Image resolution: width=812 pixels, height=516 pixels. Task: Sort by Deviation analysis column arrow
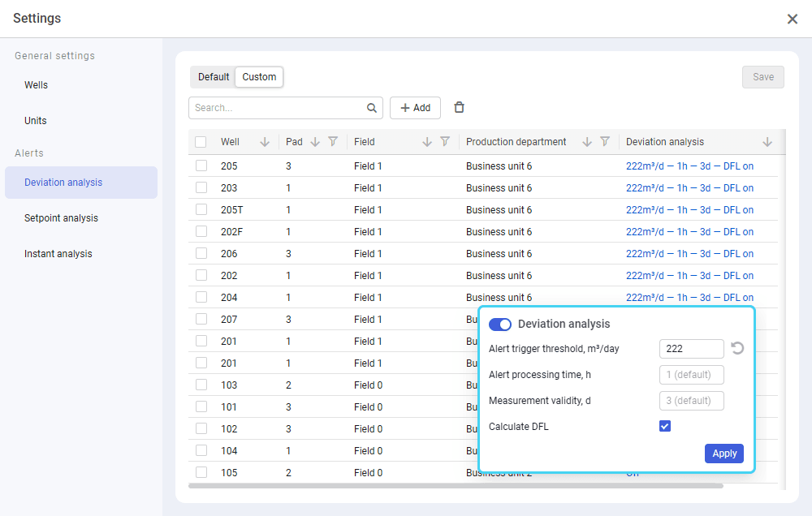click(x=767, y=142)
